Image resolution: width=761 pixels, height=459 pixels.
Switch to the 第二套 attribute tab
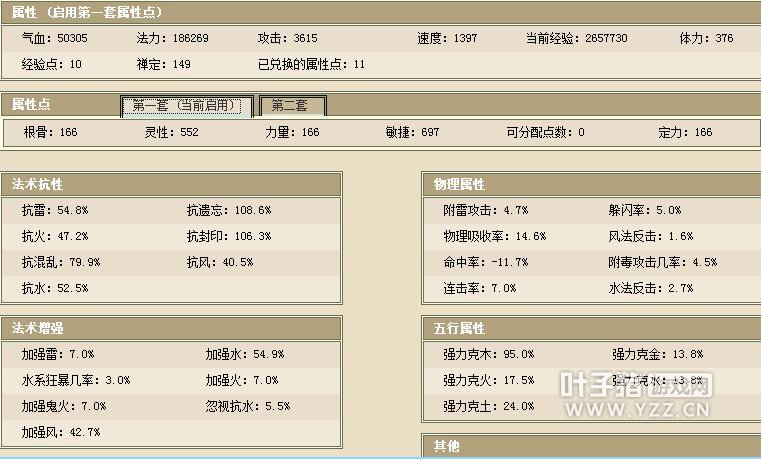(x=292, y=105)
